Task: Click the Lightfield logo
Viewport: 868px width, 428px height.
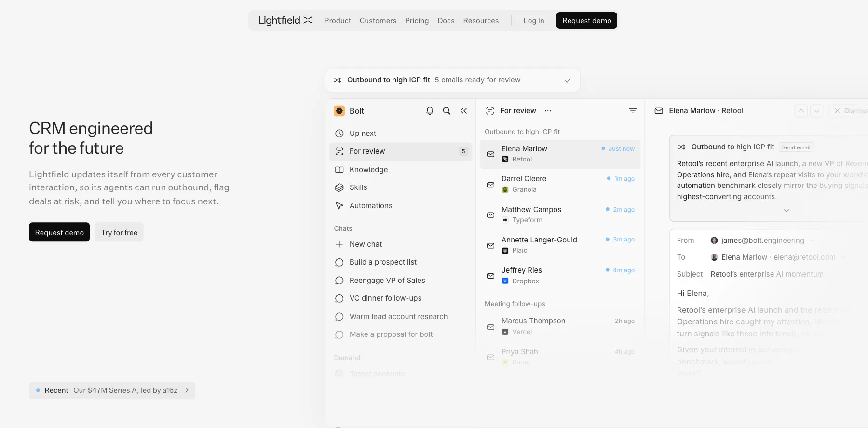Action: pyautogui.click(x=285, y=20)
